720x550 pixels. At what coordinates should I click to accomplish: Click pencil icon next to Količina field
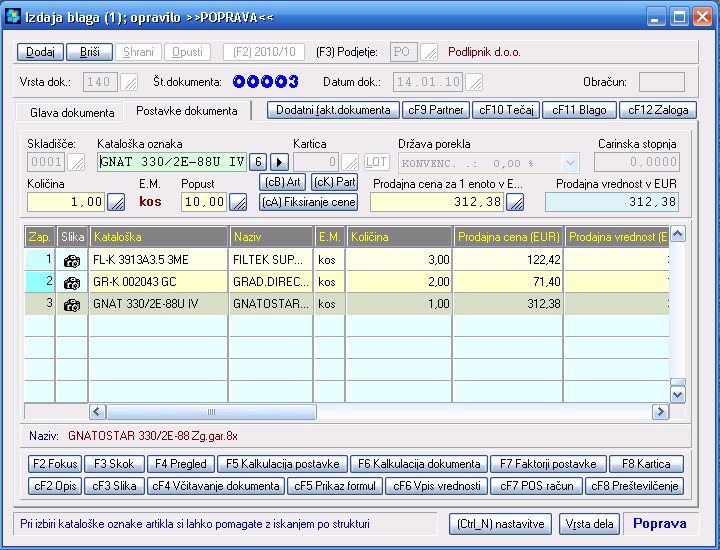pos(116,202)
